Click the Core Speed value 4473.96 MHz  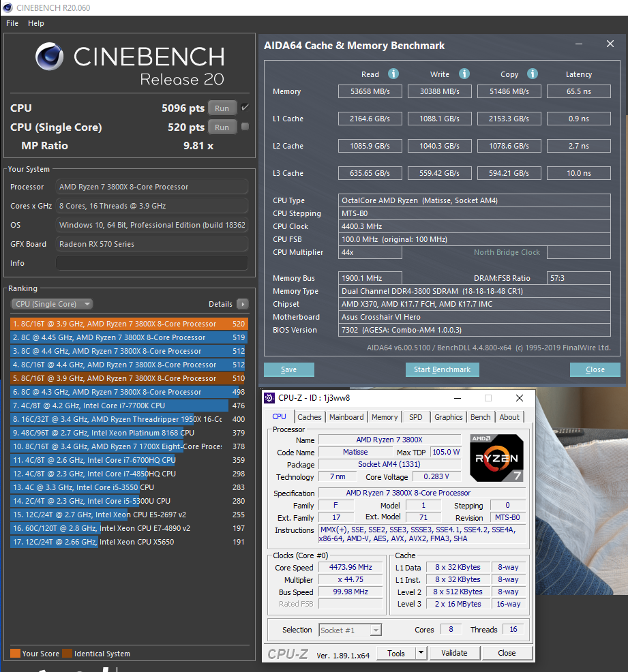[x=350, y=567]
